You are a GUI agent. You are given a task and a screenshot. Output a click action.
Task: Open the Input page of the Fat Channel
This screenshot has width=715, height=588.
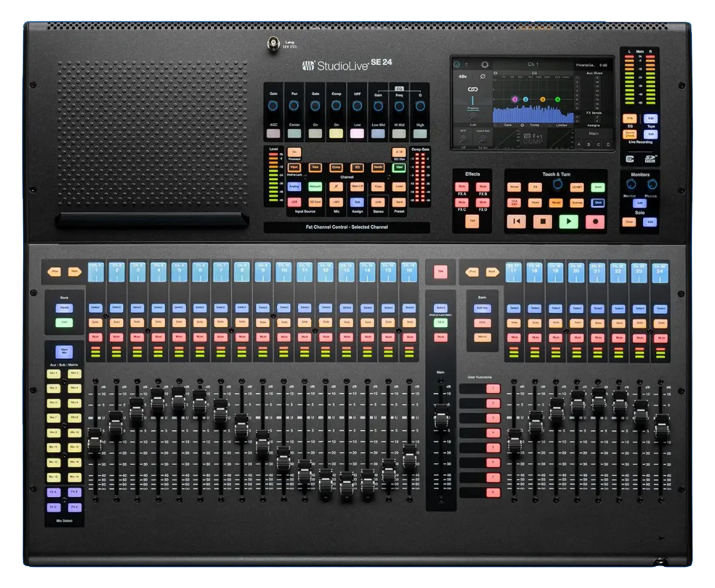(x=295, y=168)
